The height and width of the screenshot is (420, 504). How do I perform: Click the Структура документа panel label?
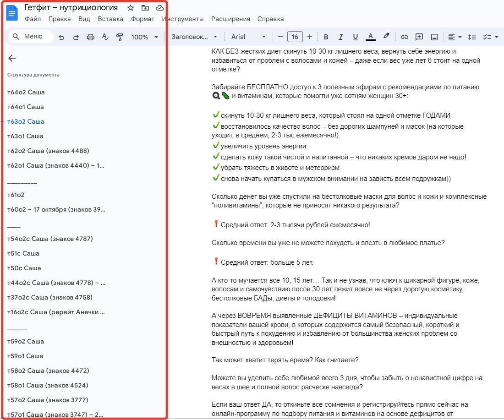point(33,75)
